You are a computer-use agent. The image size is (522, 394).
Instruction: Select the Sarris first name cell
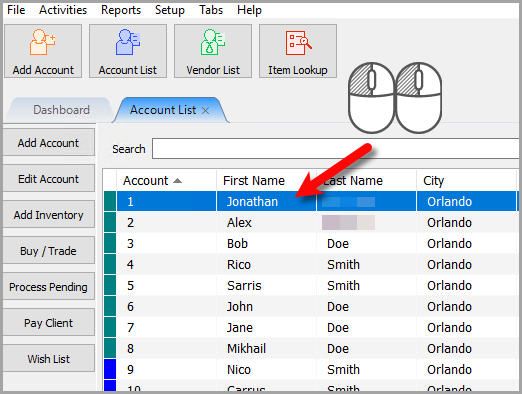pyautogui.click(x=266, y=285)
